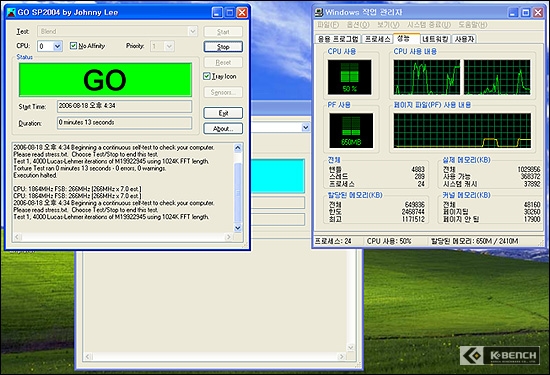Click the GO SP2004 title bar app icon
The image size is (550, 375).
coord(12,12)
